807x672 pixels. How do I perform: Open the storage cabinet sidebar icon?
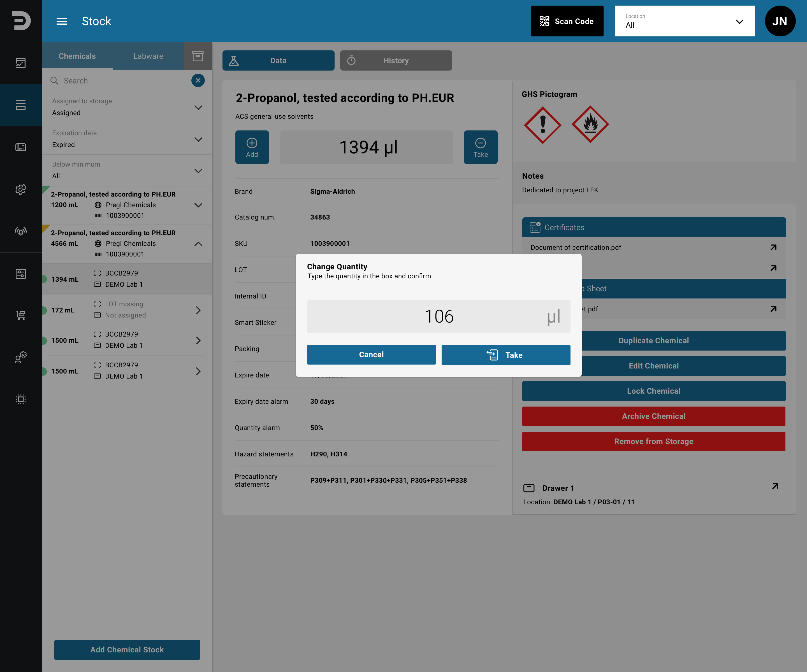[21, 147]
